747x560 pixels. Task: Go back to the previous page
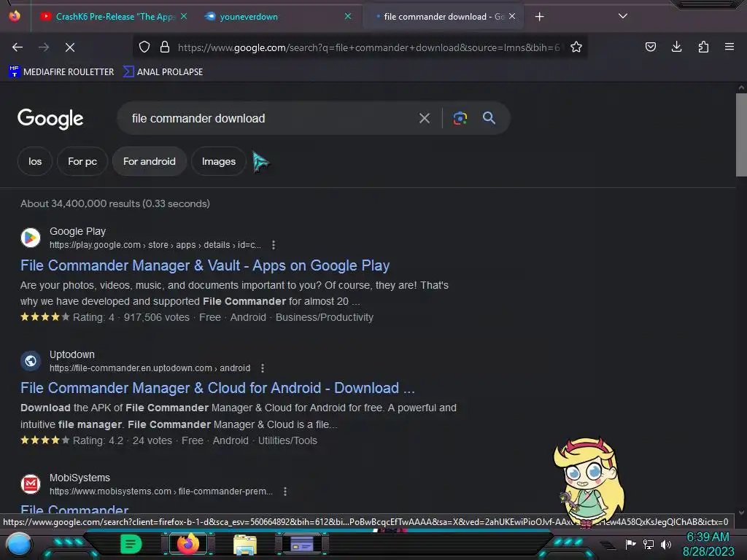18,47
